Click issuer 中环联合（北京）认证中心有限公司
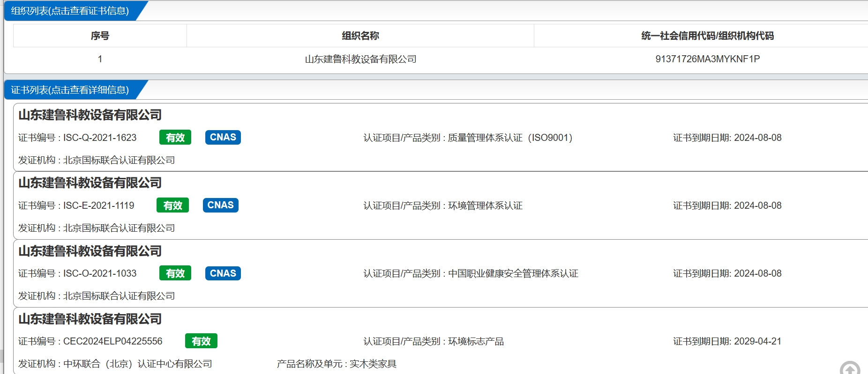This screenshot has width=868, height=374. (137, 364)
